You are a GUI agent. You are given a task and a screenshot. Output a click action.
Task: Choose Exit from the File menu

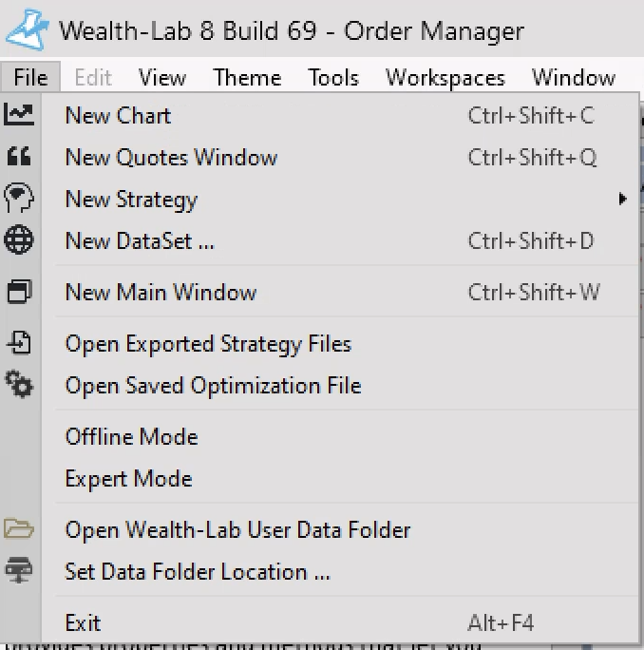tap(83, 623)
